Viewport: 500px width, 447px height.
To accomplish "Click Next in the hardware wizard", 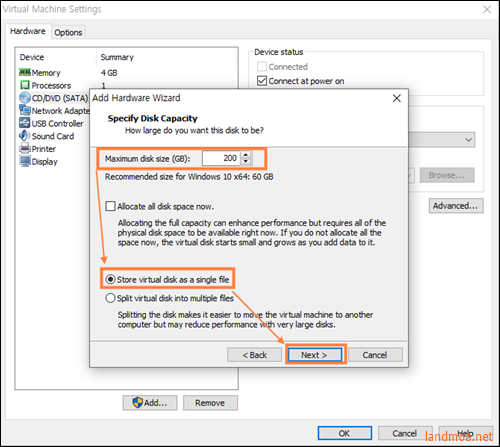I will tap(315, 355).
